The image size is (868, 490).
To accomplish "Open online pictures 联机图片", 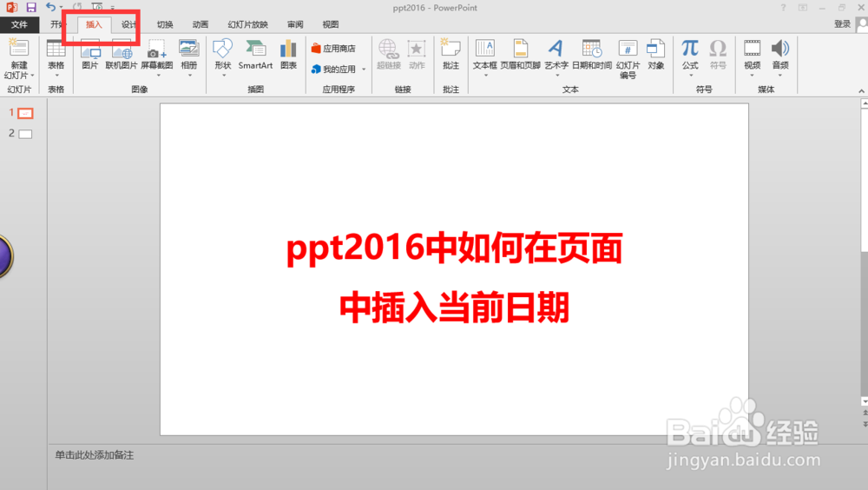I will coord(122,55).
